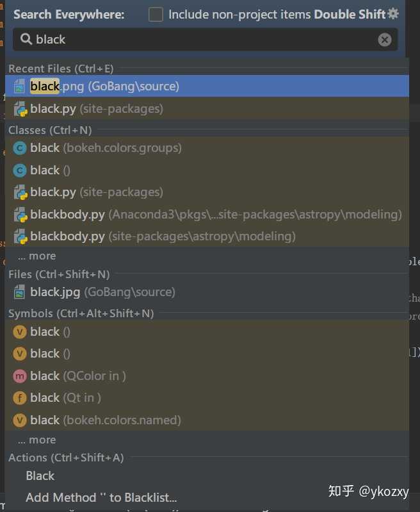Enable Include non-project items checkbox

(x=156, y=14)
